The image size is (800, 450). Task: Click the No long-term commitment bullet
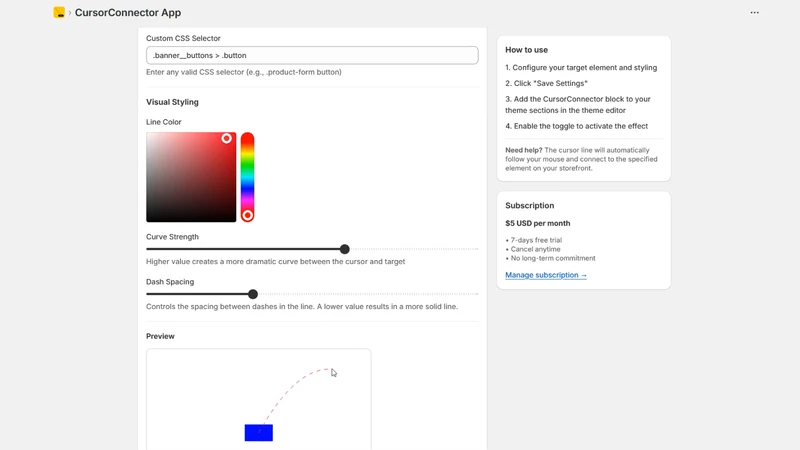pos(551,258)
